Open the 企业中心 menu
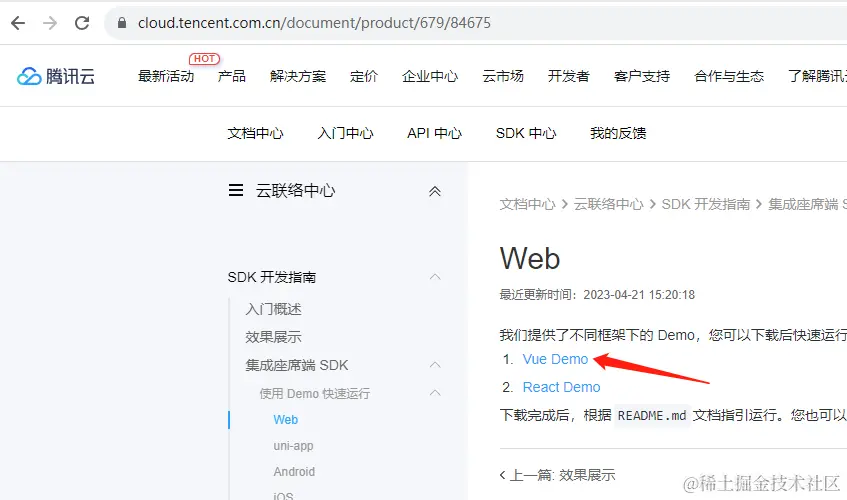Screen dimensions: 847x500 (430, 76)
